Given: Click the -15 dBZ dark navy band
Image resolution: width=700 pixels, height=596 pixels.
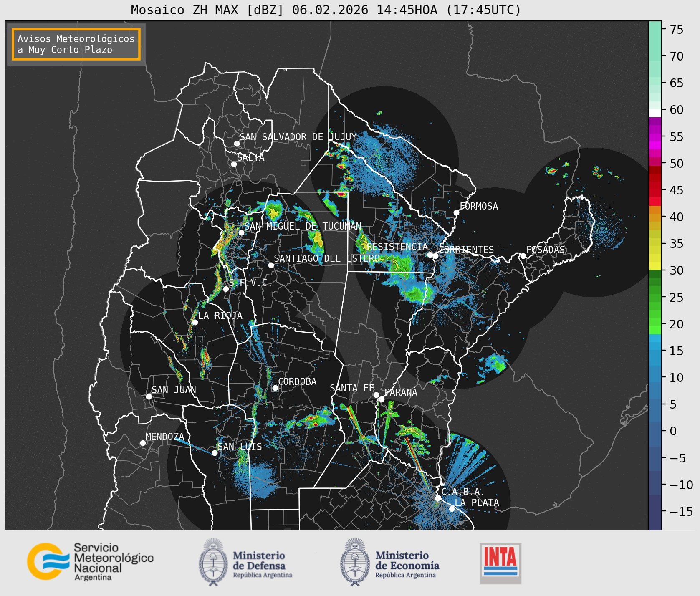Looking at the screenshot, I should pos(655,512).
